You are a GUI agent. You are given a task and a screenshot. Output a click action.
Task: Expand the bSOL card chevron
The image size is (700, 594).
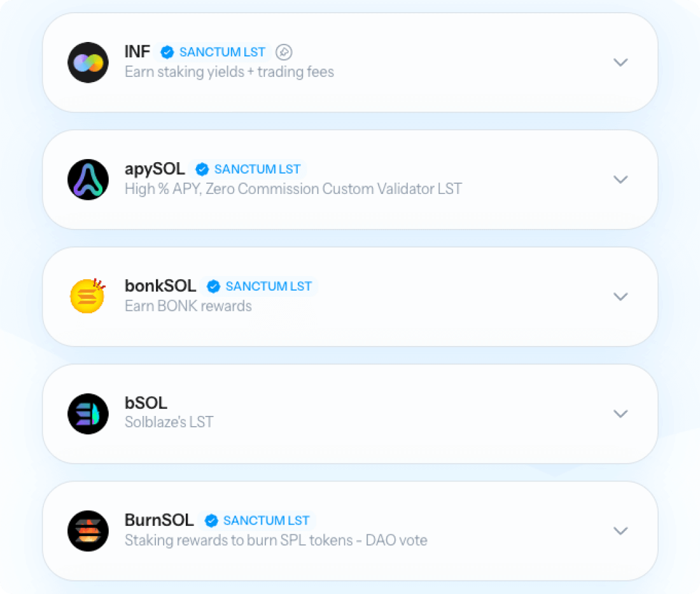tap(620, 414)
